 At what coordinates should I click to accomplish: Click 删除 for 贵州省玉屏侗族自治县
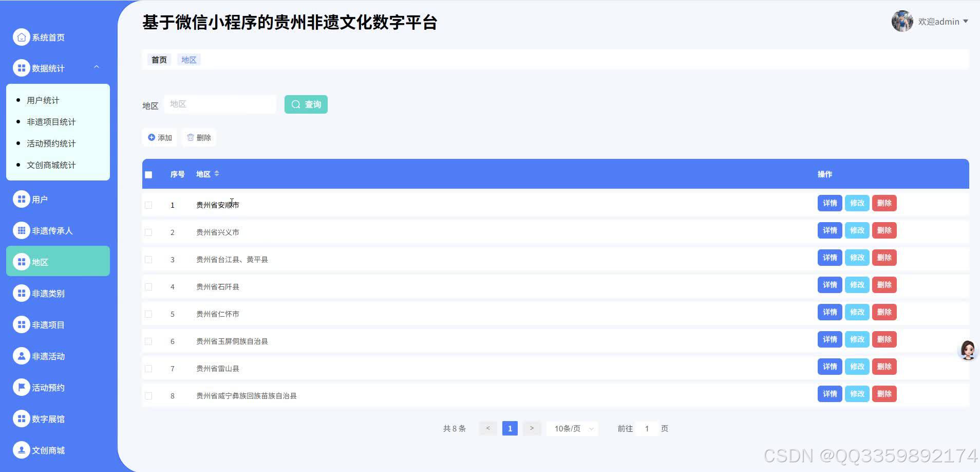pos(884,339)
